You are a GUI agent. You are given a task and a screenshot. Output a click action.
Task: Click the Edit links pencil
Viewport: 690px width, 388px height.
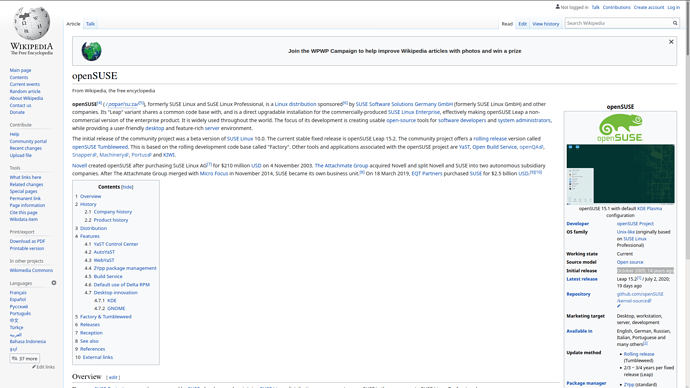point(34,367)
